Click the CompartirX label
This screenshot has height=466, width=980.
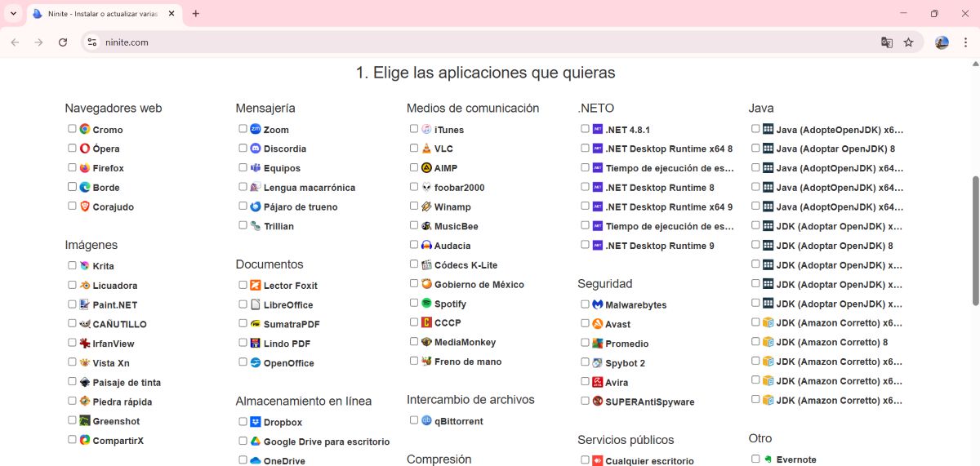click(118, 441)
